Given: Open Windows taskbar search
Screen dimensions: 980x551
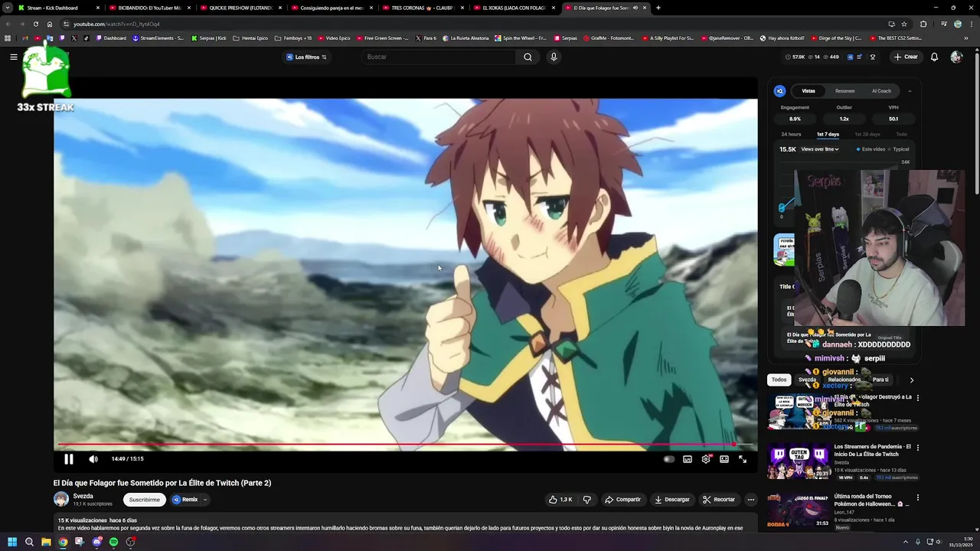Looking at the screenshot, I should click(x=29, y=542).
